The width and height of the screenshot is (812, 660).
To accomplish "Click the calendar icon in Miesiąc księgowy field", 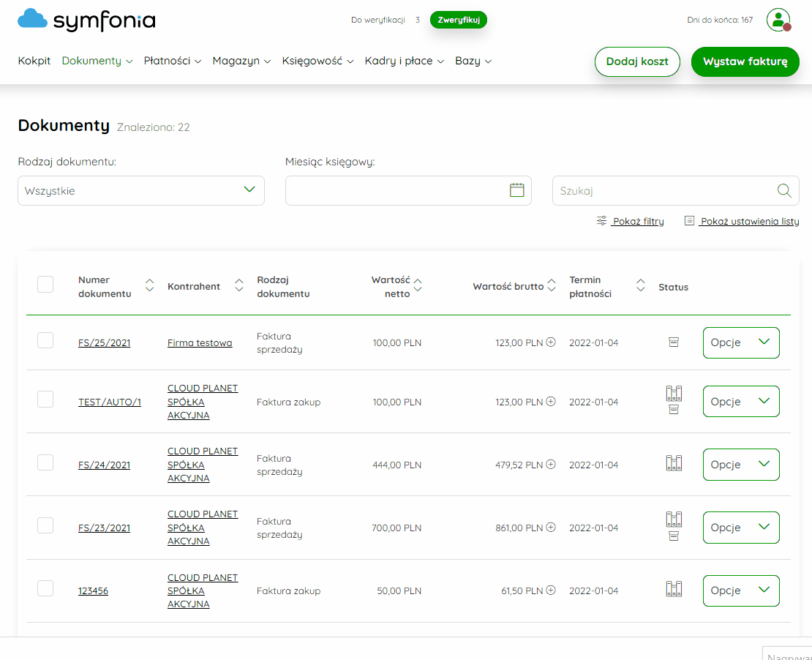I will coord(516,190).
